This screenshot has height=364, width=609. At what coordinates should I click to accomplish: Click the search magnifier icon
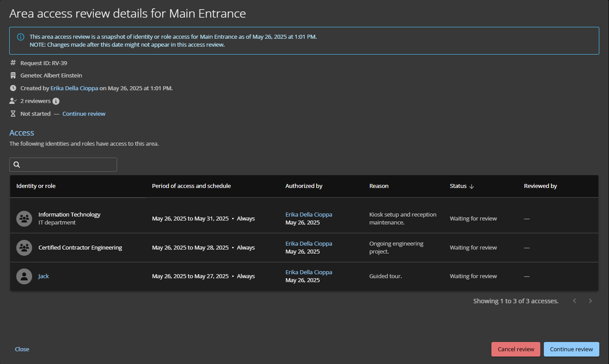pos(17,165)
